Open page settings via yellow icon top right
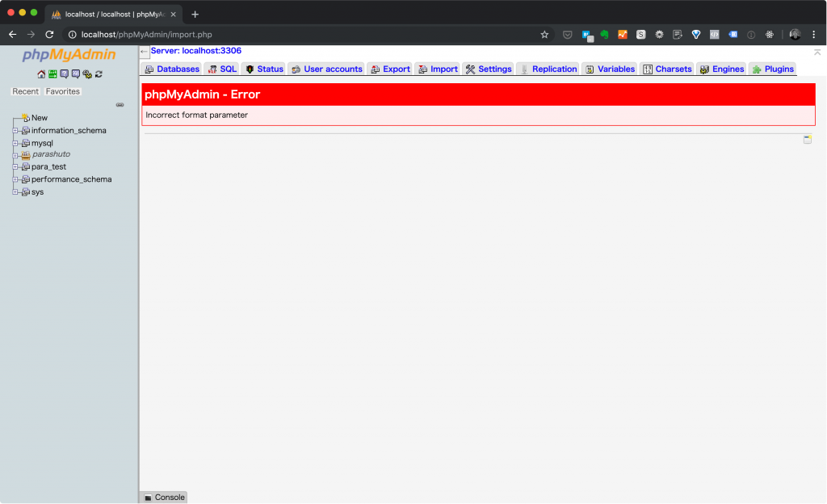 [808, 138]
